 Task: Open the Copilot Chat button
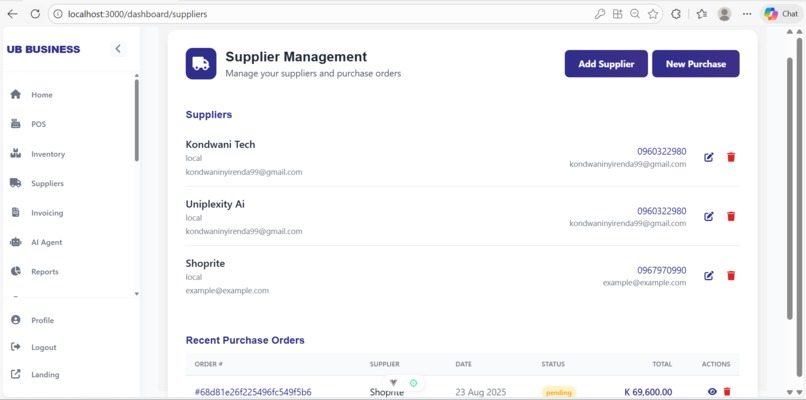[x=781, y=14]
